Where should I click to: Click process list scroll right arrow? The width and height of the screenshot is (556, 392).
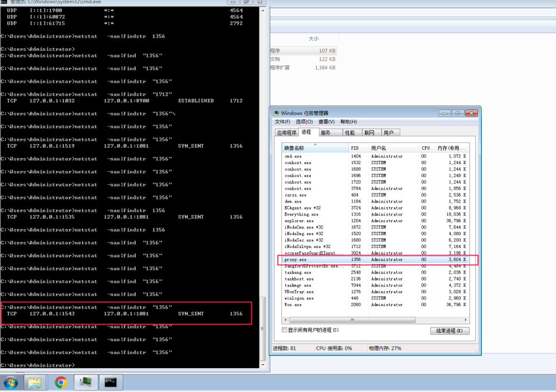coord(465,320)
